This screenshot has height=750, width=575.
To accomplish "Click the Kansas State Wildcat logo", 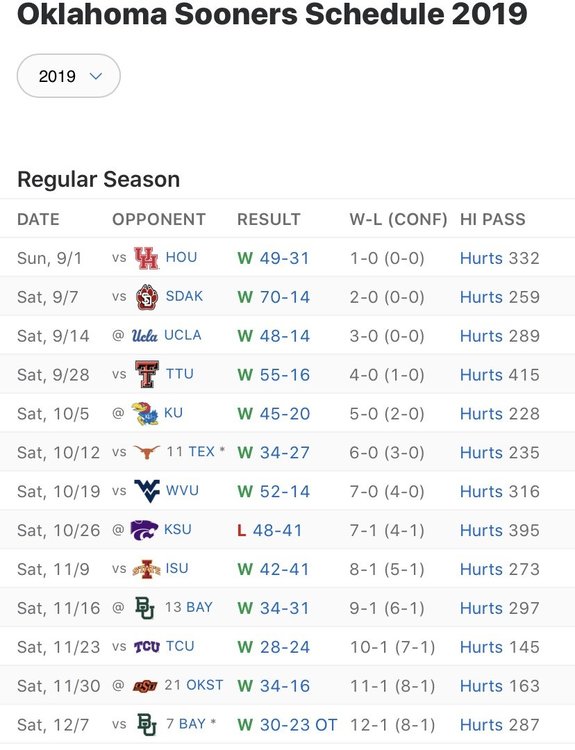I will [144, 529].
